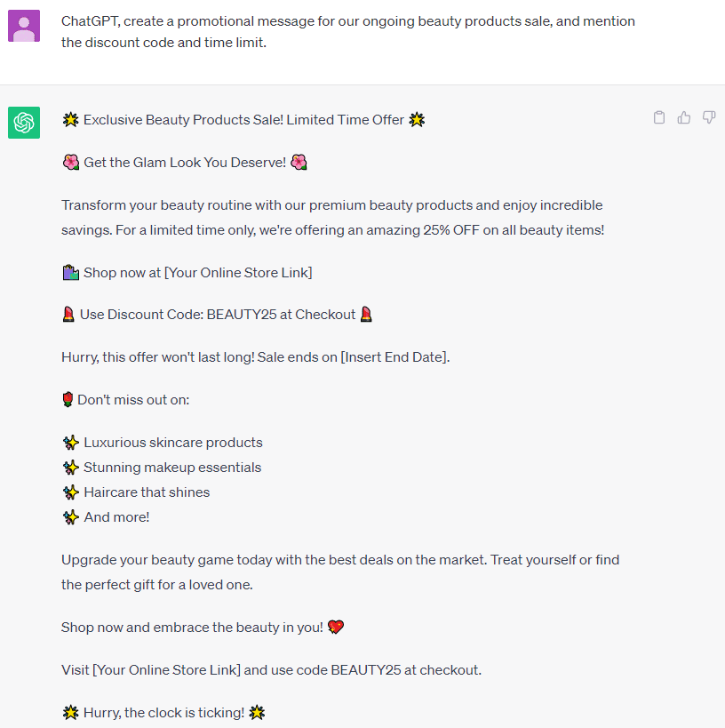The height and width of the screenshot is (728, 725).
Task: Click '[Your Online Store Link]' in the 'Visit' line
Action: coord(166,670)
